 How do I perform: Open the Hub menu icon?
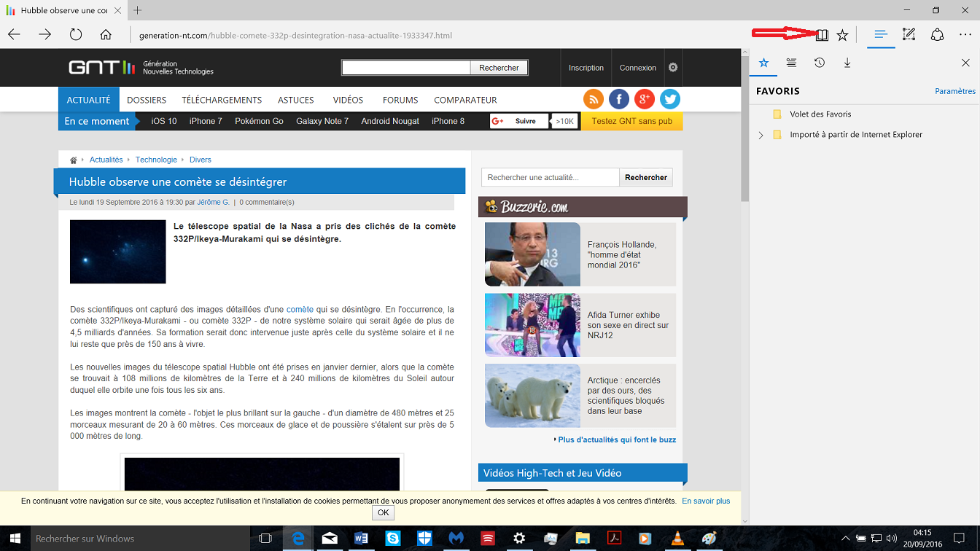[x=881, y=34]
